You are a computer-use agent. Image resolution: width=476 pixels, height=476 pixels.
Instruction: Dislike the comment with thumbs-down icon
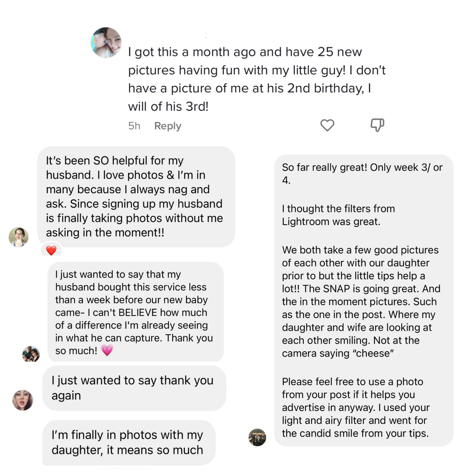tap(377, 125)
